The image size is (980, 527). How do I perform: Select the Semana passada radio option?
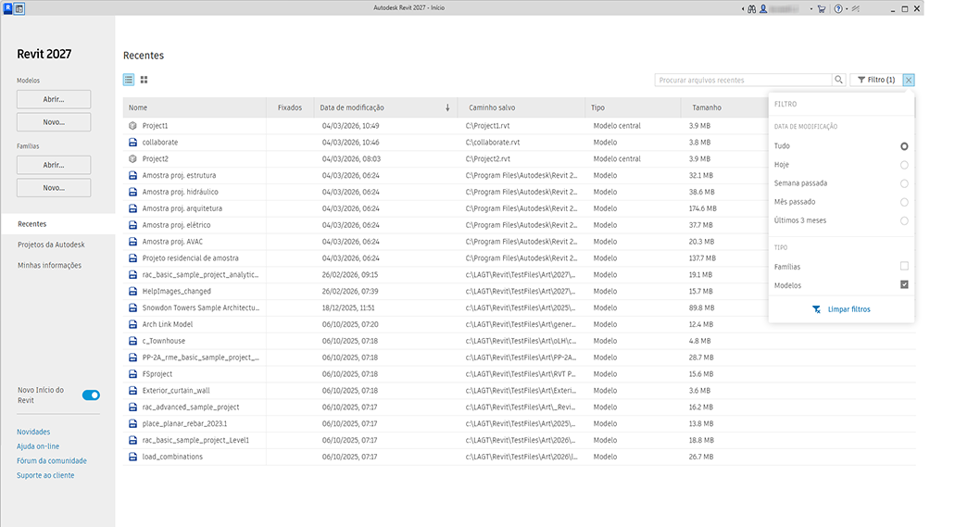click(x=904, y=183)
